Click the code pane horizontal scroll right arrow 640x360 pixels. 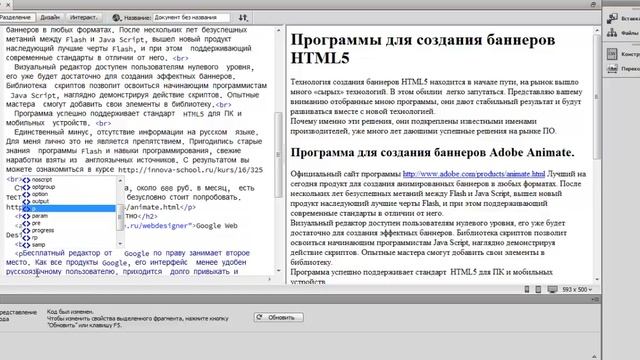269,279
